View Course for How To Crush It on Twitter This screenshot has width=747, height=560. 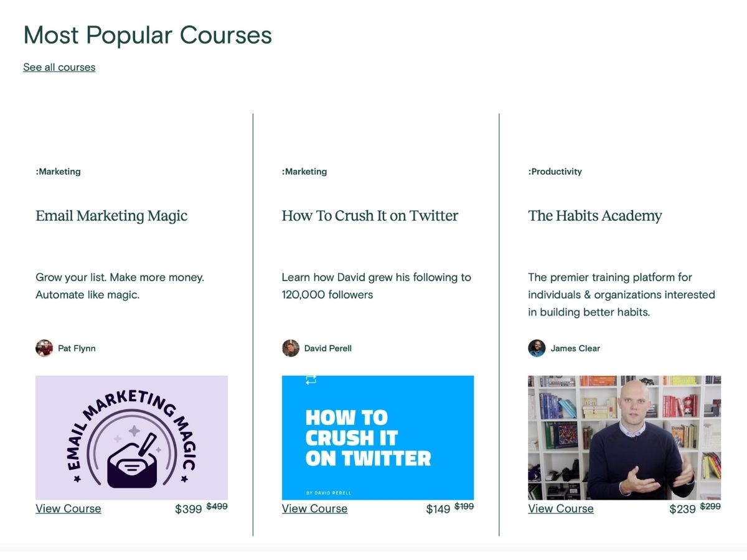click(314, 508)
